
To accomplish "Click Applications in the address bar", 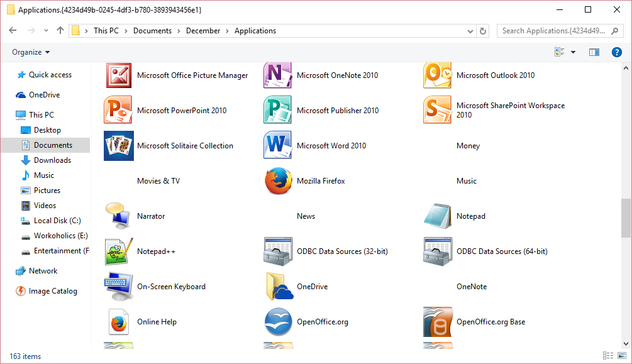I will (255, 31).
